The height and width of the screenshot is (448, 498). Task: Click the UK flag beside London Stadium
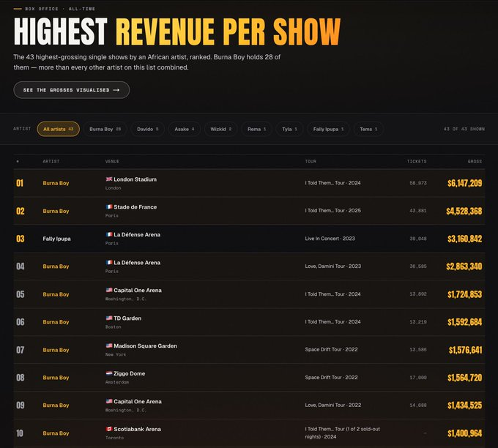click(109, 179)
